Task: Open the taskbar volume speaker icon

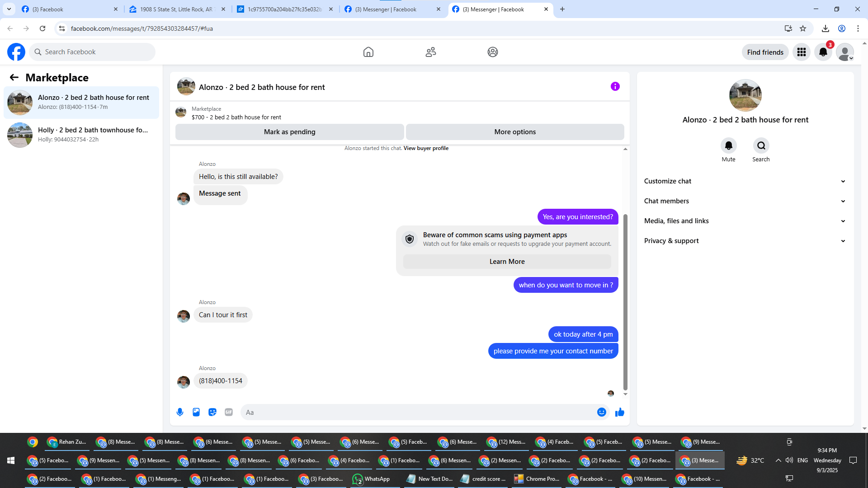Action: click(x=789, y=460)
